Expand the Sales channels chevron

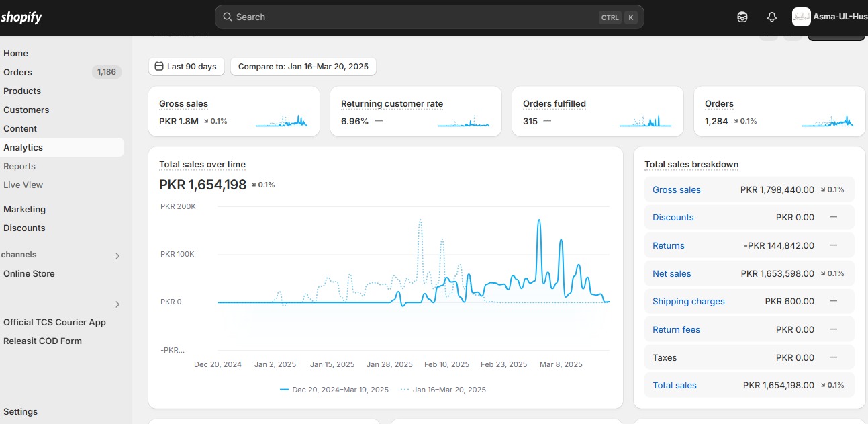[x=117, y=256]
